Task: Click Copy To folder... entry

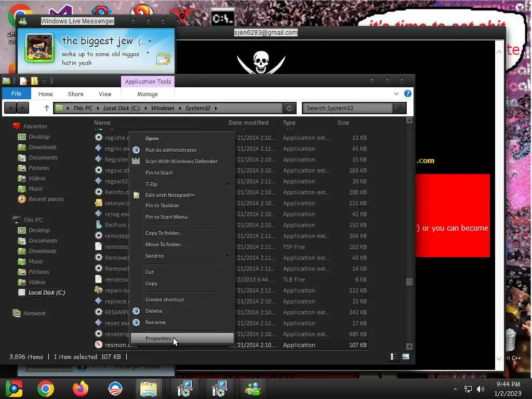Action: pyautogui.click(x=164, y=233)
